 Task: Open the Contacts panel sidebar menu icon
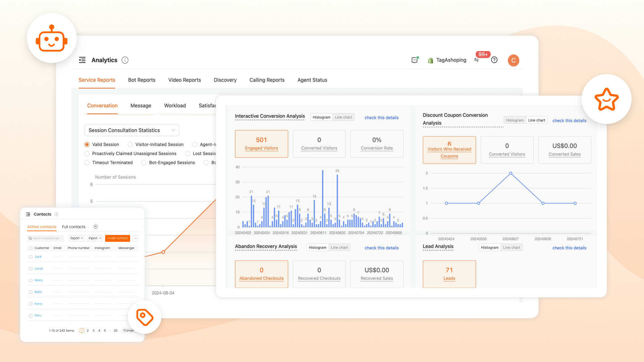(28, 214)
